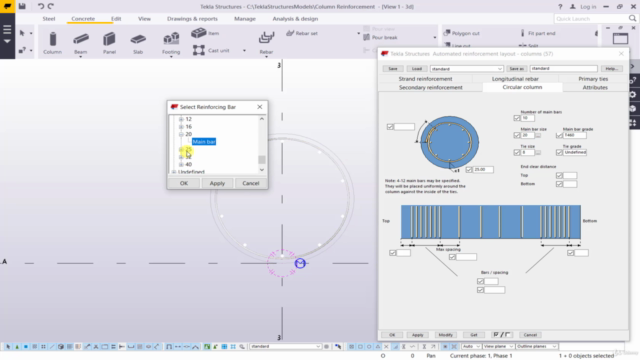Open the Steel ribbon tab
This screenshot has width=640, height=360.
pyautogui.click(x=49, y=19)
